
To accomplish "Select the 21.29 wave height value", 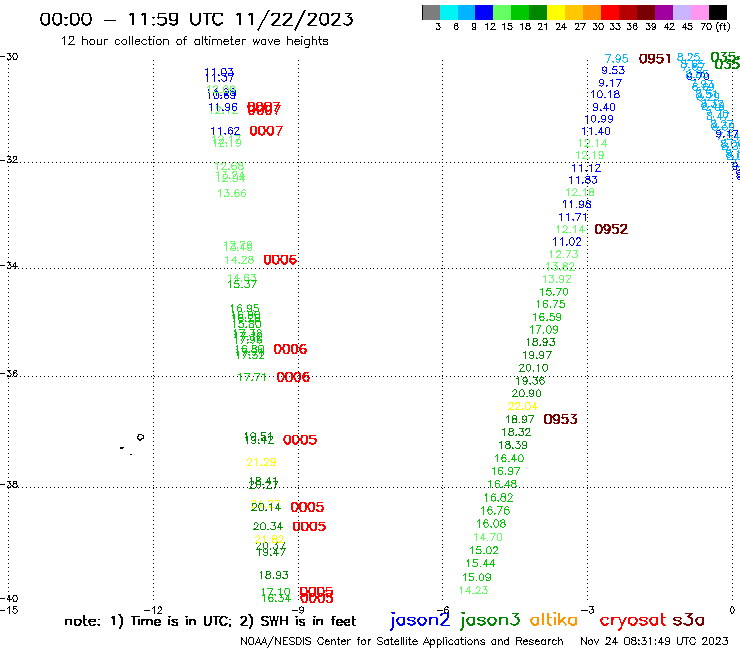I will coord(261,462).
